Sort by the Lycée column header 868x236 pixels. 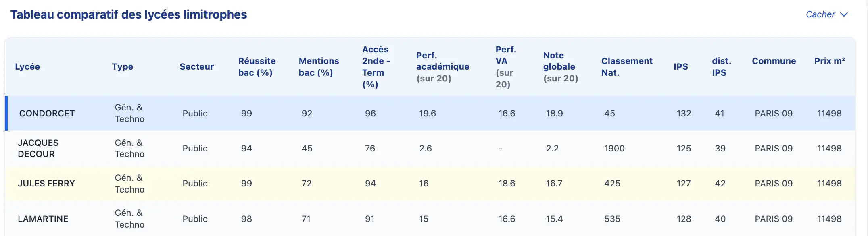(27, 66)
